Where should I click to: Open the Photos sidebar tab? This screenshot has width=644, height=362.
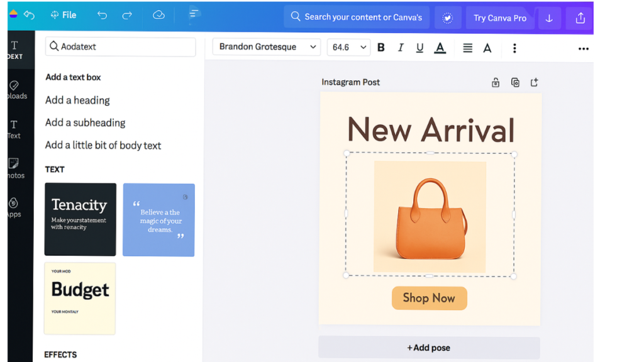click(15, 168)
